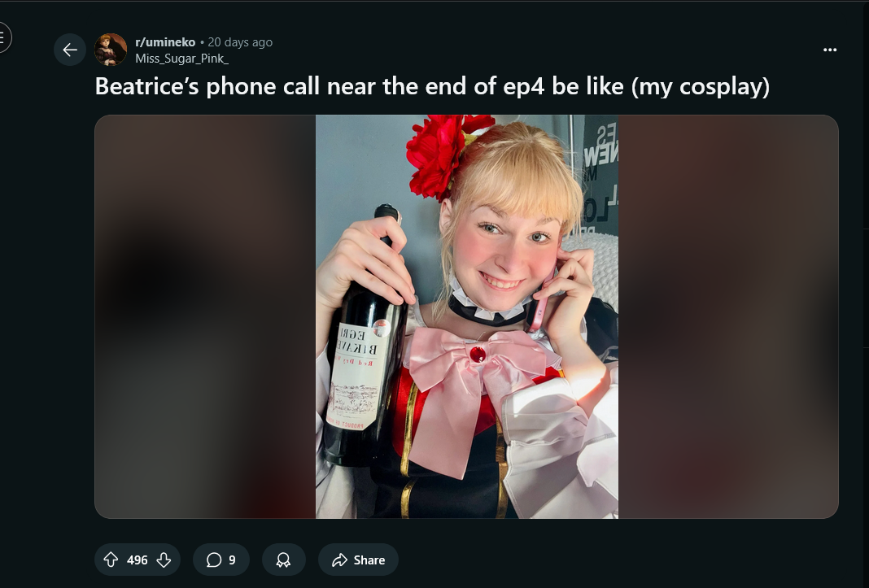Image resolution: width=869 pixels, height=588 pixels.
Task: Click the 20 days ago timestamp
Action: point(240,42)
